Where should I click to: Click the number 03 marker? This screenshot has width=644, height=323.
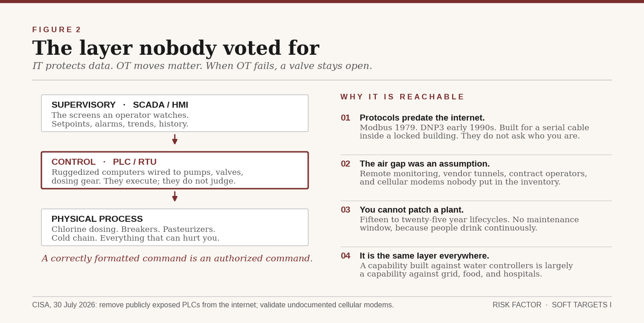pyautogui.click(x=345, y=210)
